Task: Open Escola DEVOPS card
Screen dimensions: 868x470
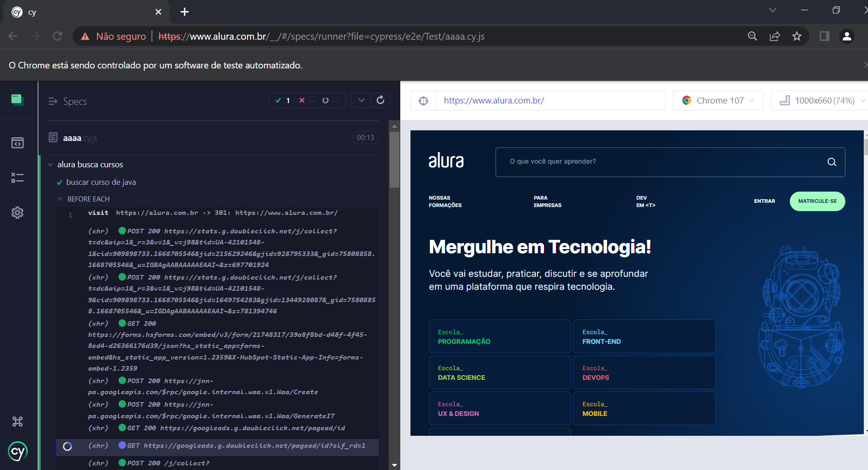Action: click(644, 372)
